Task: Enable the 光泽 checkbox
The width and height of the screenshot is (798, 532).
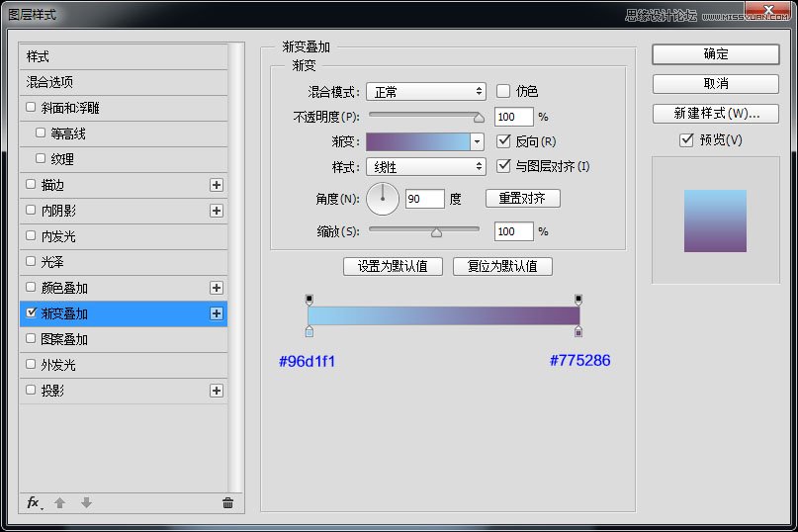Action: [31, 261]
